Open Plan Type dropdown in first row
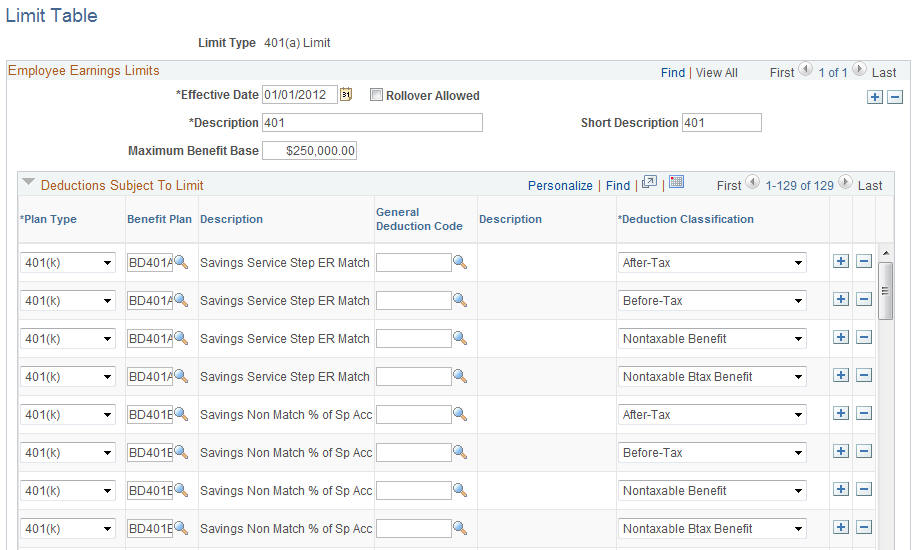The image size is (919, 550). (x=68, y=263)
